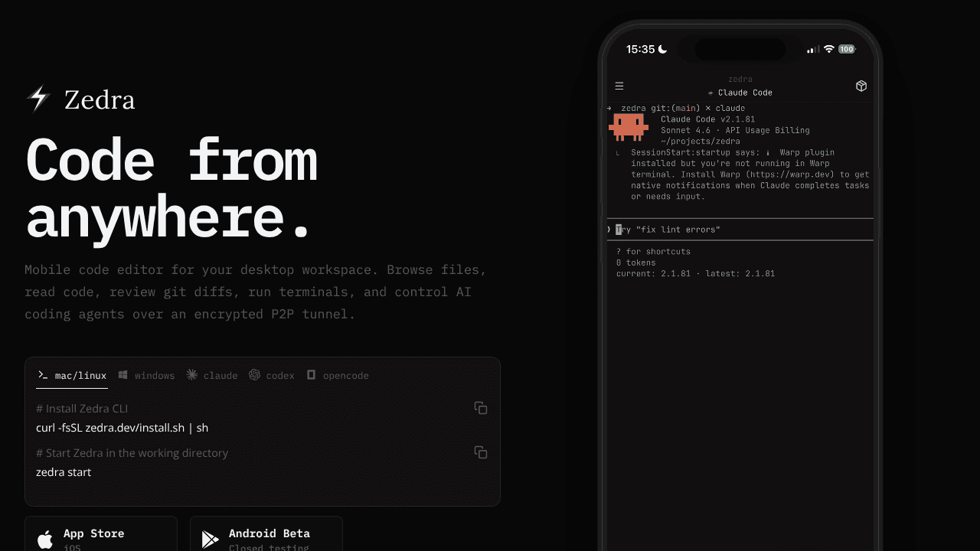This screenshot has width=980, height=551.
Task: Open the codex tab
Action: [272, 375]
